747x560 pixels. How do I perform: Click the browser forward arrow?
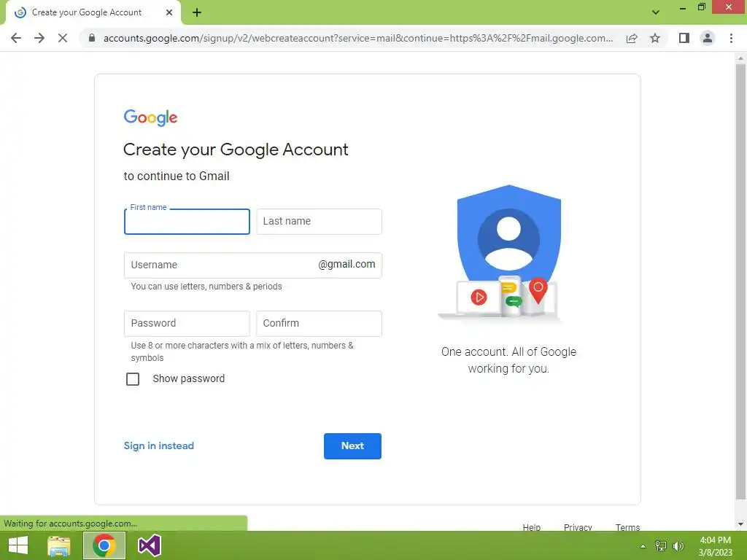point(39,38)
